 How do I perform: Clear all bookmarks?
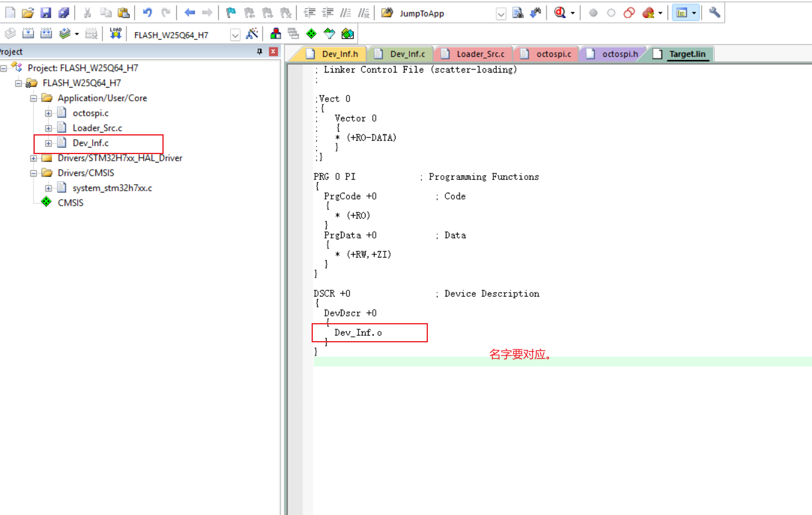[286, 13]
